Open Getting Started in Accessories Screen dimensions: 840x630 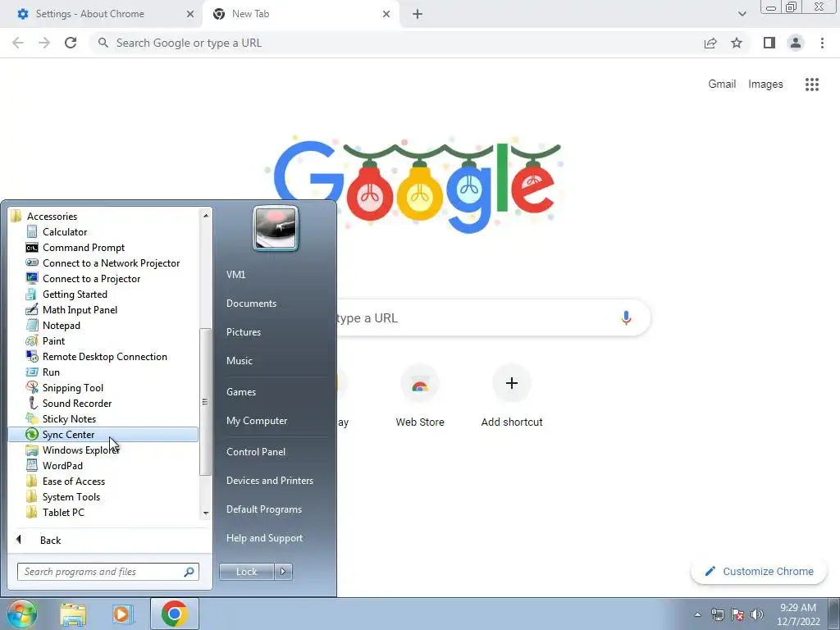coord(75,294)
